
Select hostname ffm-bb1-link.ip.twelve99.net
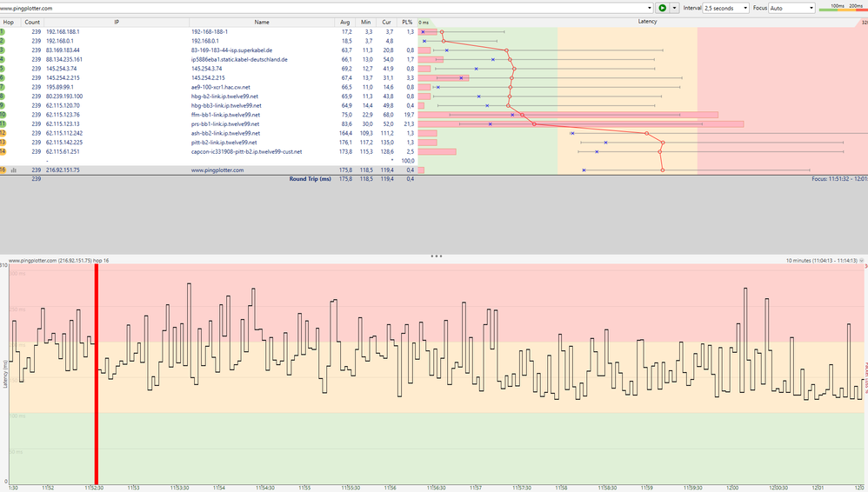tap(225, 115)
